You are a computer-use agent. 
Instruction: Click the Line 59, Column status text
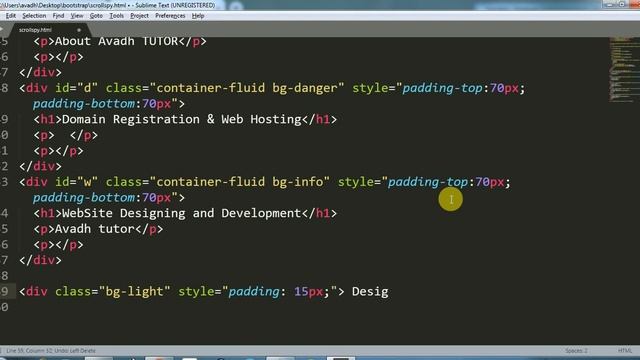click(x=51, y=351)
